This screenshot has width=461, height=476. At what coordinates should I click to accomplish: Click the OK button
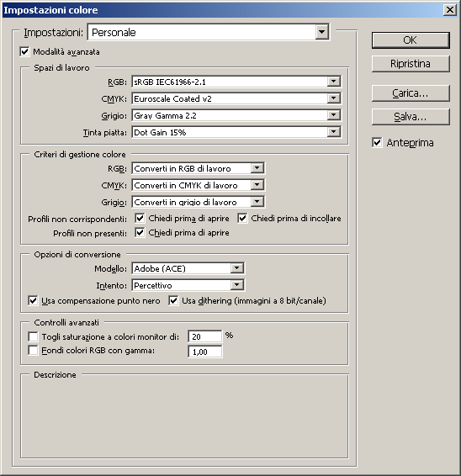tap(411, 40)
